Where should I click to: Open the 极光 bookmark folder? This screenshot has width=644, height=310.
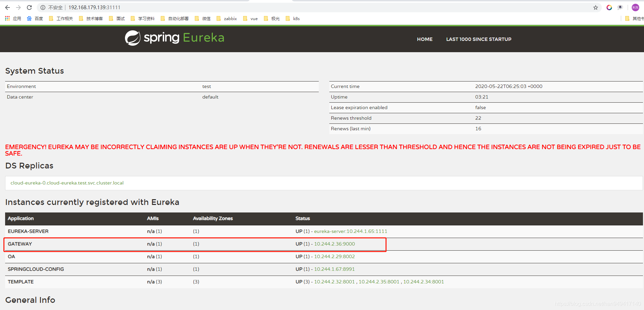tap(272, 18)
